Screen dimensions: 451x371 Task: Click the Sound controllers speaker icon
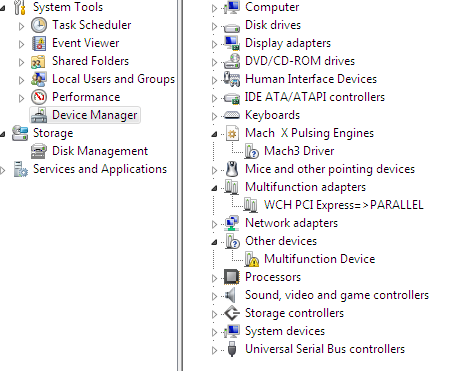[x=231, y=295]
